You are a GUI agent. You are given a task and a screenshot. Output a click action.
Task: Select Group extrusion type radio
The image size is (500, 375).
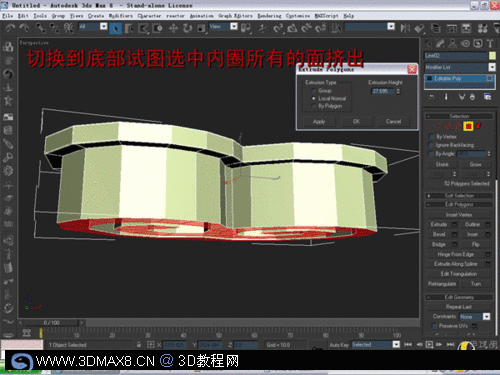[313, 91]
